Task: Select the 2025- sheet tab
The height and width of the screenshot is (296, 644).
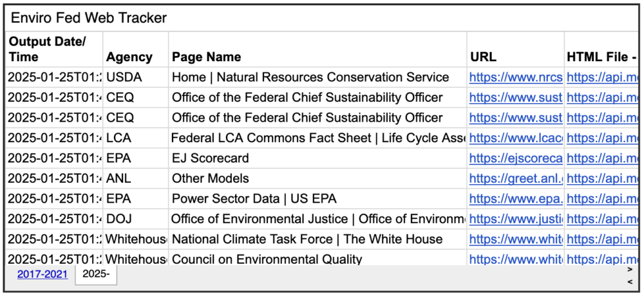Action: coord(96,274)
